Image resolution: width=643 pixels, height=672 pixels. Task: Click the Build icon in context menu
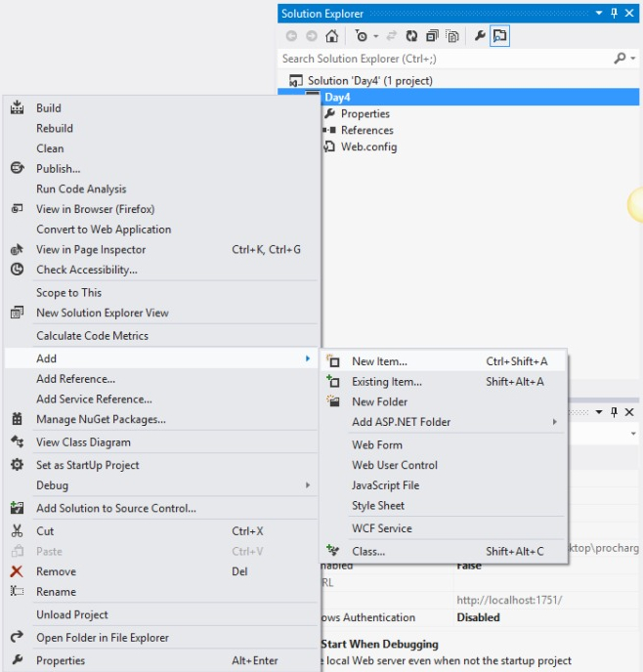[x=18, y=107]
